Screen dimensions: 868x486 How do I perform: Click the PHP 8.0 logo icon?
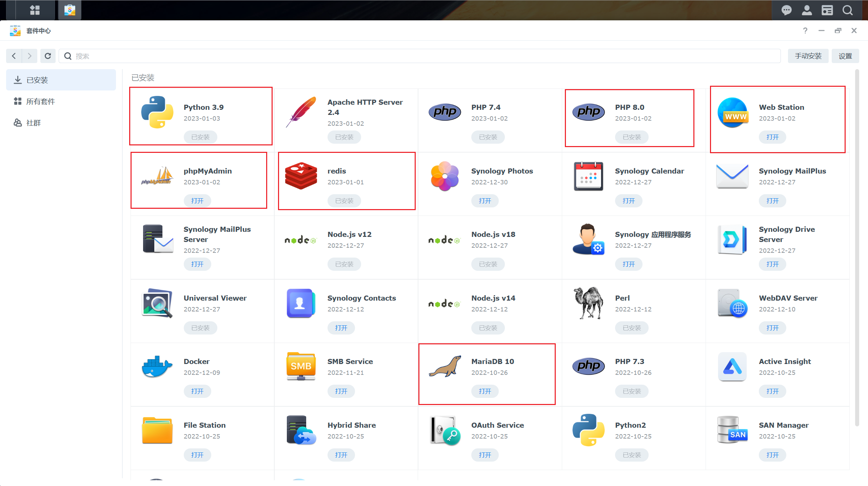(589, 112)
